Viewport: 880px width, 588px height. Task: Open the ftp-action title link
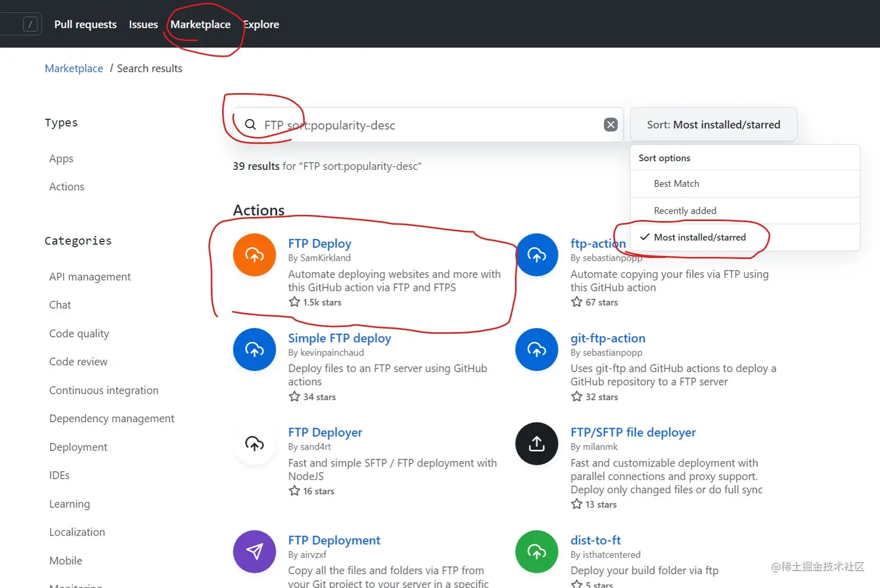pos(598,244)
